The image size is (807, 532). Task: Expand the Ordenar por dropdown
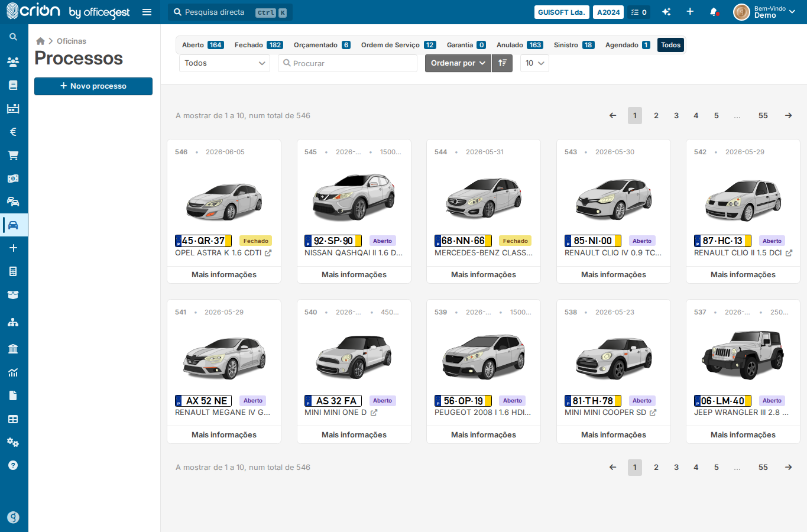(x=458, y=63)
